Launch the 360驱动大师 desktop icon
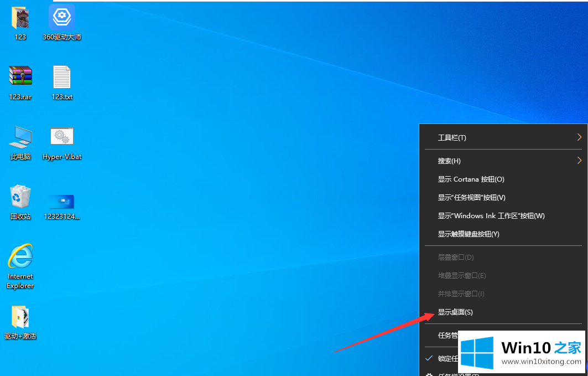This screenshot has width=588, height=376. pyautogui.click(x=62, y=17)
